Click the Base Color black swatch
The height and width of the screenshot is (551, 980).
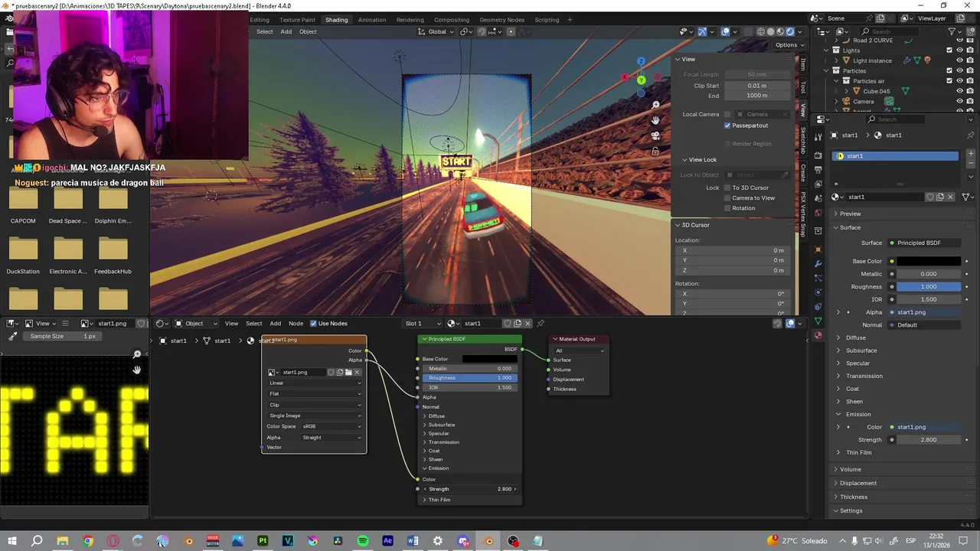[929, 261]
